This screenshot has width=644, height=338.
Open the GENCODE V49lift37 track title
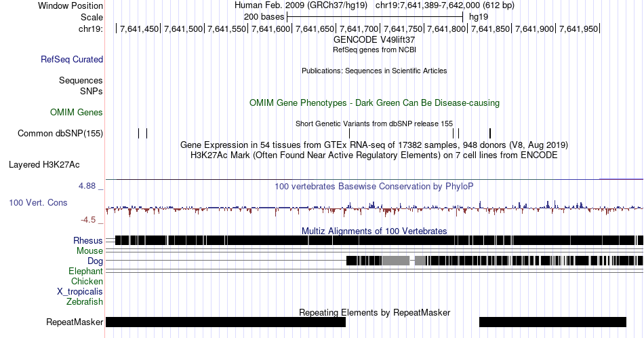point(374,39)
